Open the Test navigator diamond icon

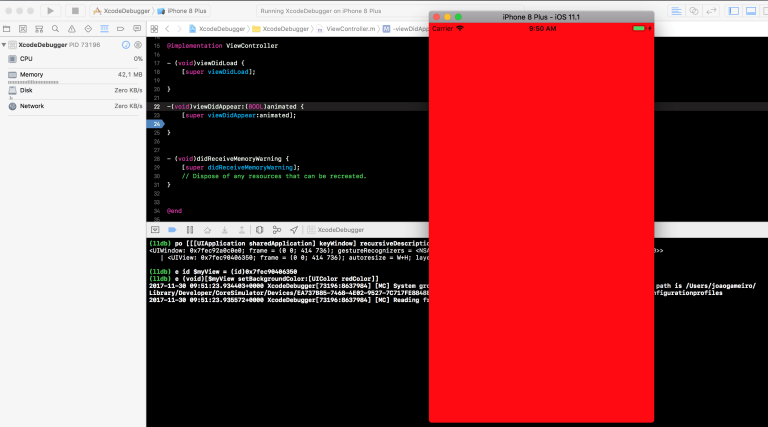coord(88,29)
